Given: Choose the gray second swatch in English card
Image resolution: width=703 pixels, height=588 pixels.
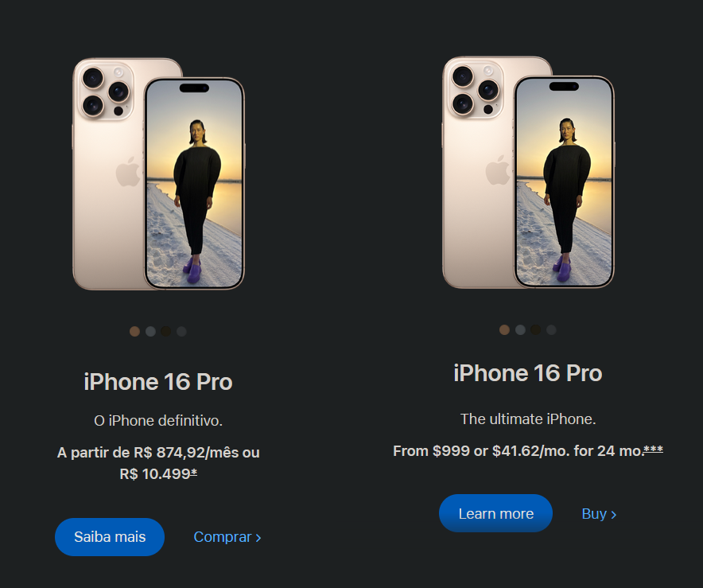Looking at the screenshot, I should [x=520, y=329].
